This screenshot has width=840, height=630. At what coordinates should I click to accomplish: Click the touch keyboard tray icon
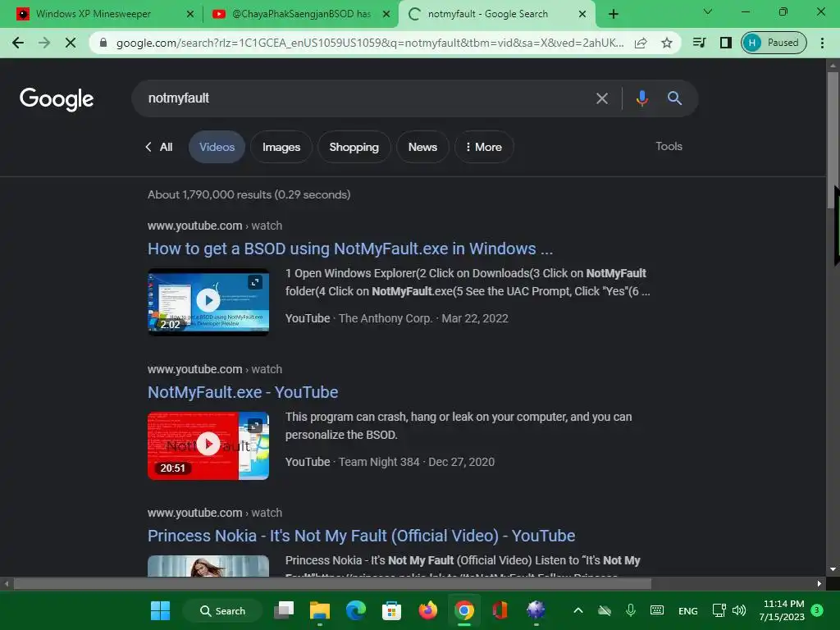(657, 610)
